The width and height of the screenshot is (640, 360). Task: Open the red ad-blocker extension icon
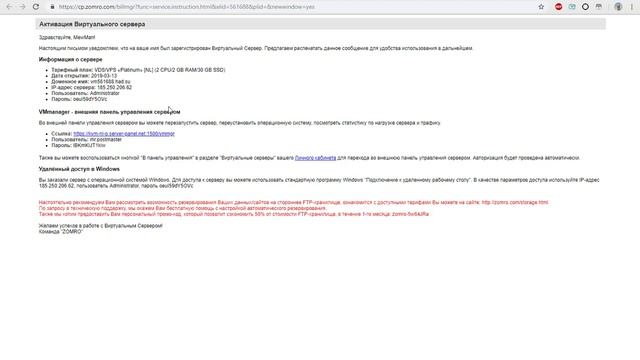[558, 7]
